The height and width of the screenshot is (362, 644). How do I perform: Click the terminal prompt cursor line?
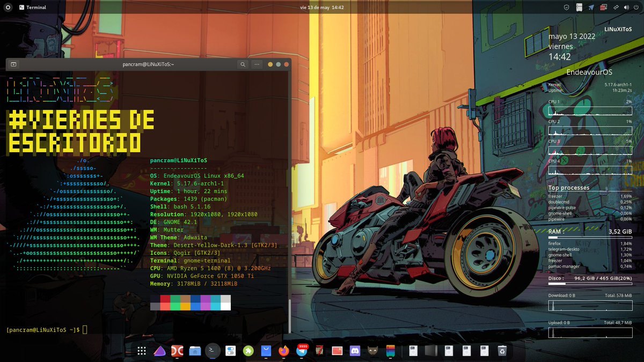[46, 329]
